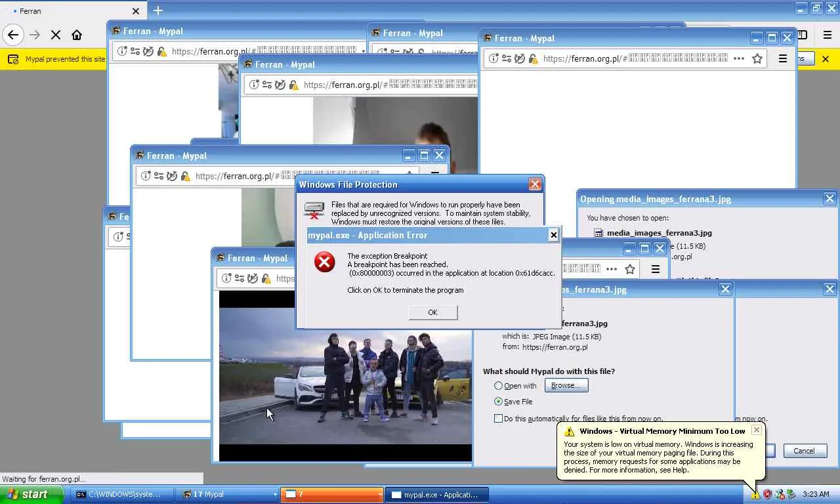Click the tracking protection icon in the man's-head Ferran window
Viewport: 840px width, 504px height.
click(280, 85)
